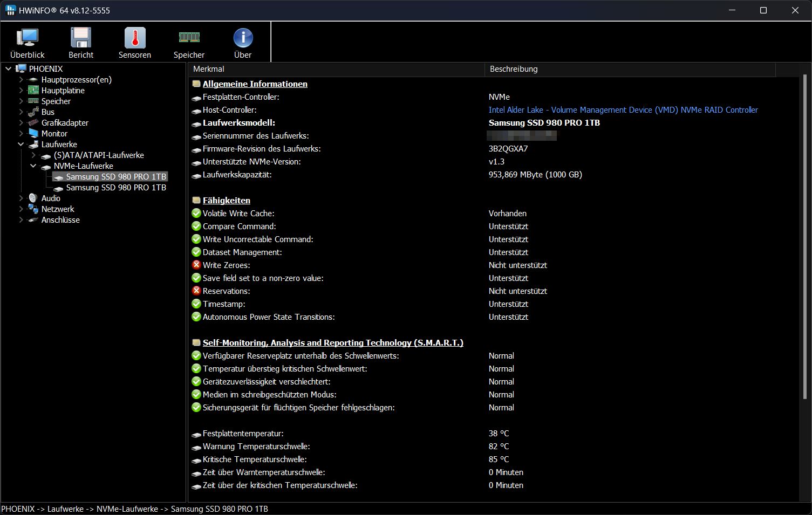
Task: Click the Bericht report floppy icon
Action: [81, 38]
